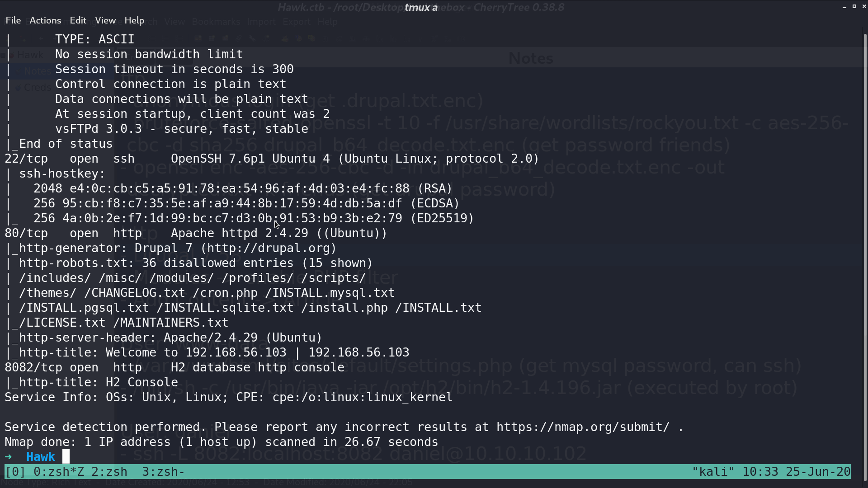Switch to tmux window 2:zsh

pos(109,472)
